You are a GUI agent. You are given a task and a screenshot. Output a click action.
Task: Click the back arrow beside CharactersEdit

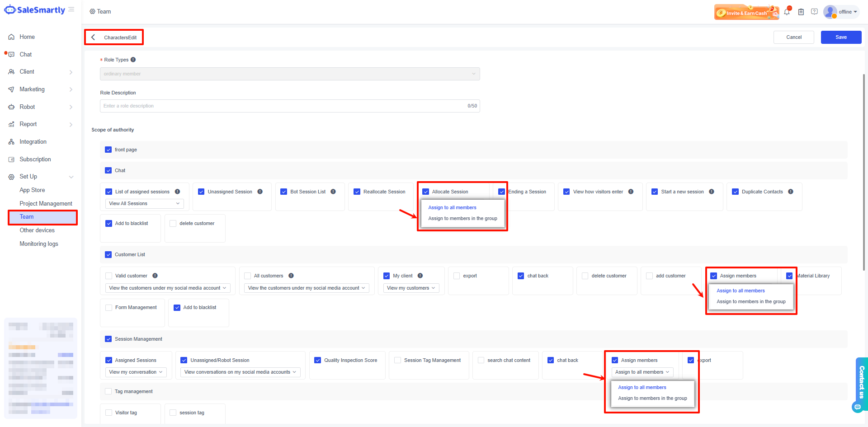click(93, 38)
